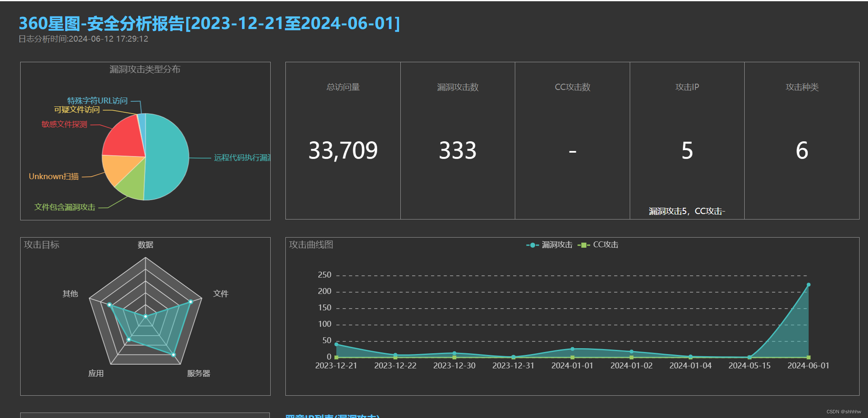Hide the radar series by clicking 攻击目标 chart area

click(42, 245)
